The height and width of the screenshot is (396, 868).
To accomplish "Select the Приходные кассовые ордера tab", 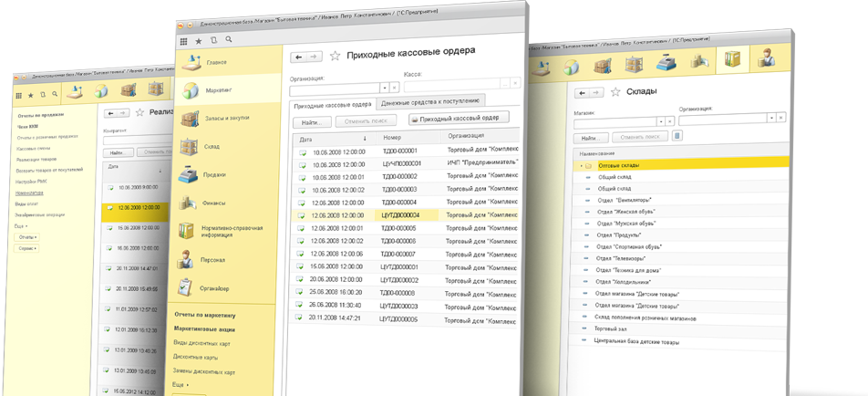I will 331,104.
